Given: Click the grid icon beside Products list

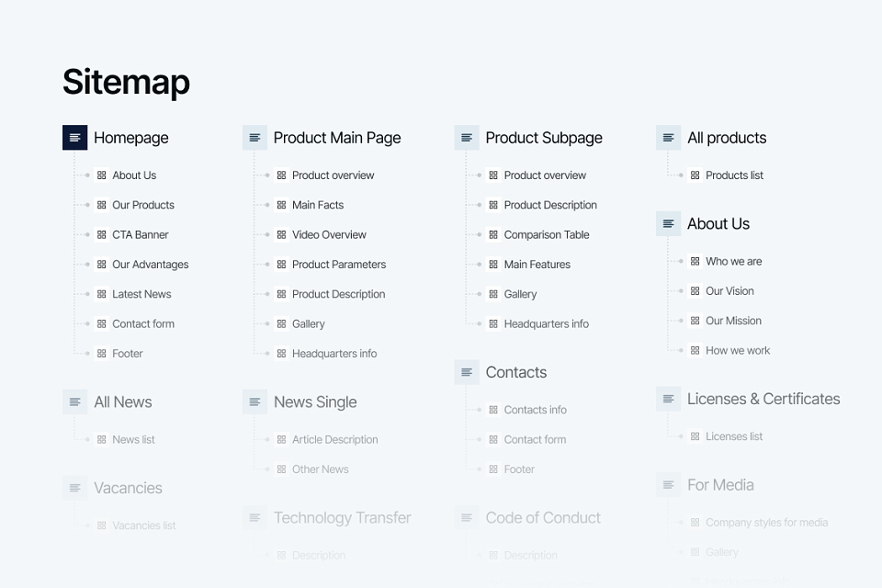Looking at the screenshot, I should coord(695,175).
